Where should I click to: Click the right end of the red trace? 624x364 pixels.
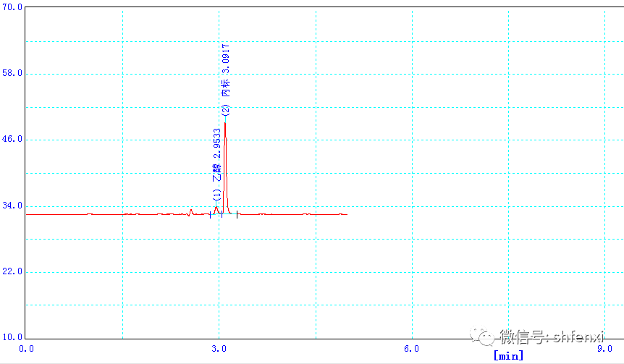click(347, 214)
